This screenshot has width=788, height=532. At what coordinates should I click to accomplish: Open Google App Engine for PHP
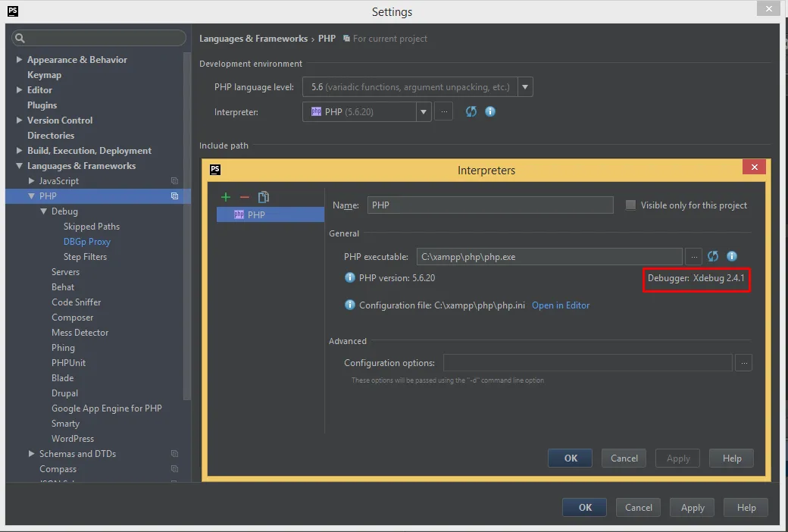click(x=107, y=408)
